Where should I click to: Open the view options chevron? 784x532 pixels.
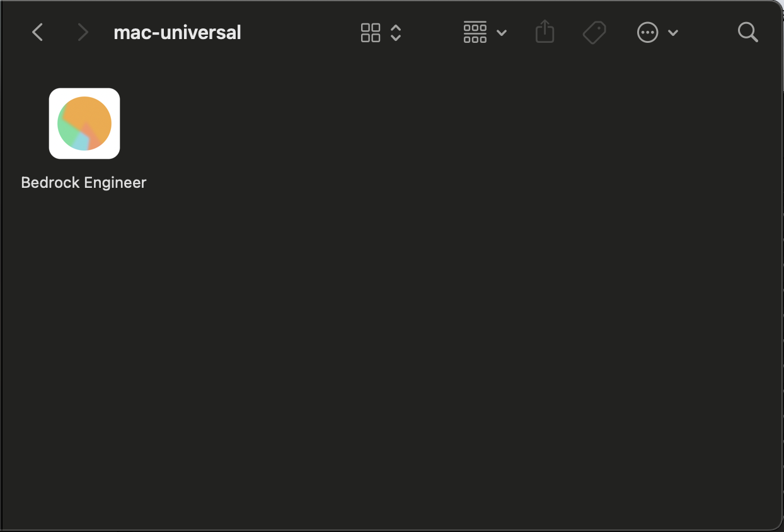pyautogui.click(x=396, y=32)
